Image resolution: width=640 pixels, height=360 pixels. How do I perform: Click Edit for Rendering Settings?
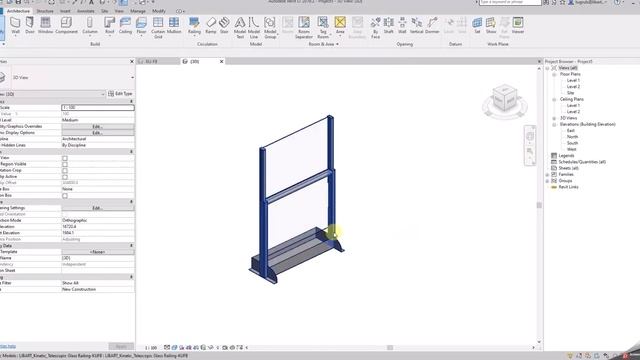(x=98, y=208)
